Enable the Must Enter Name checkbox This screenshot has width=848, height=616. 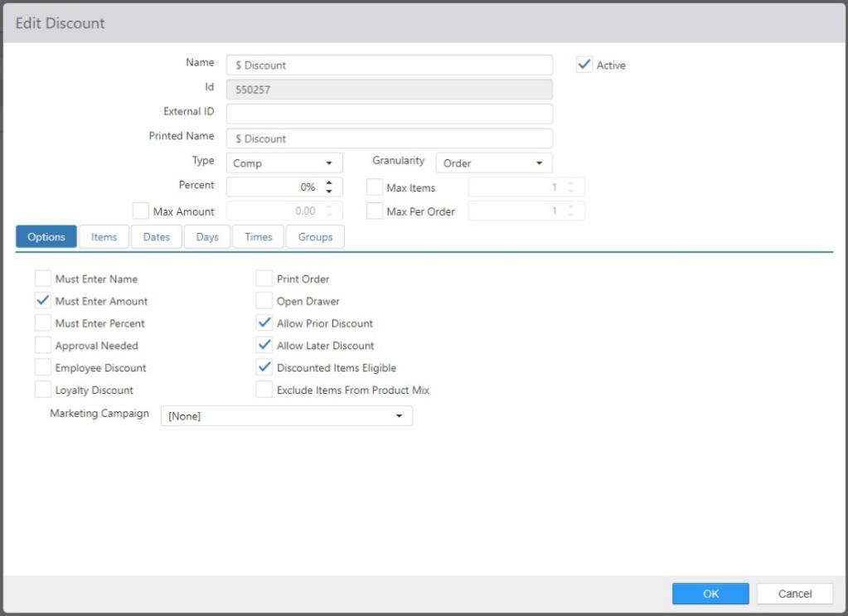(x=43, y=278)
